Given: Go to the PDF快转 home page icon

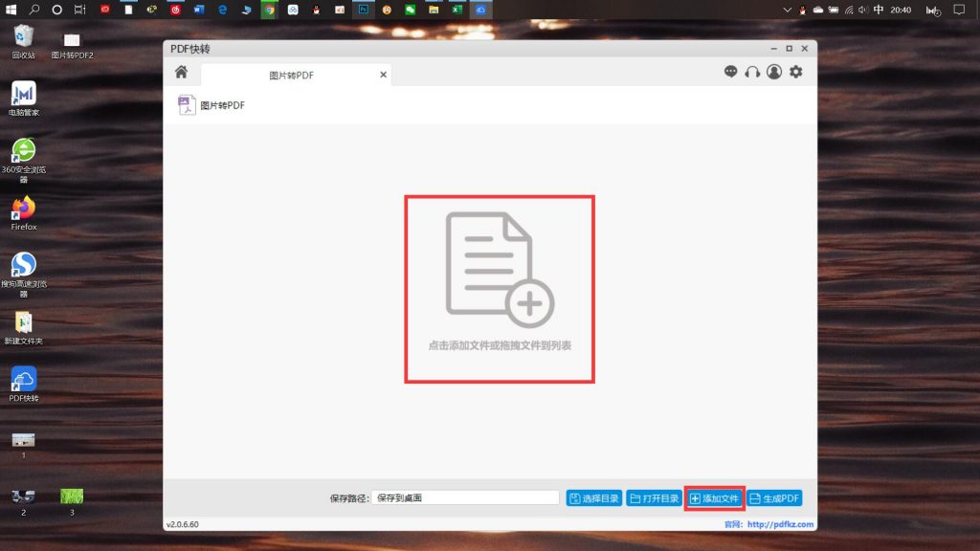Looking at the screenshot, I should (181, 72).
